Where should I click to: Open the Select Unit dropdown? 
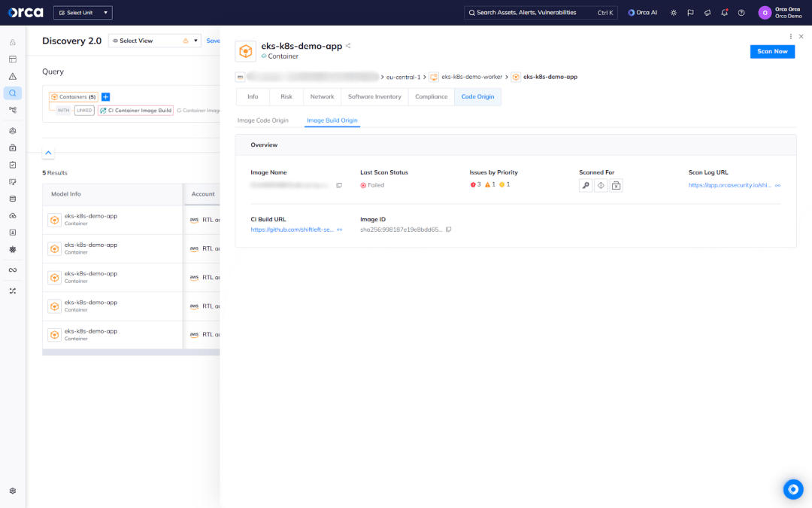[x=83, y=13]
